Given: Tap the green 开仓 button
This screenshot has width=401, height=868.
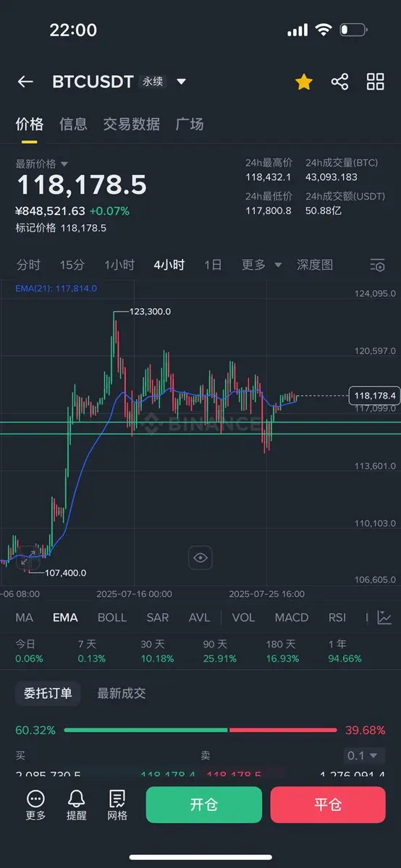Looking at the screenshot, I should (x=204, y=805).
